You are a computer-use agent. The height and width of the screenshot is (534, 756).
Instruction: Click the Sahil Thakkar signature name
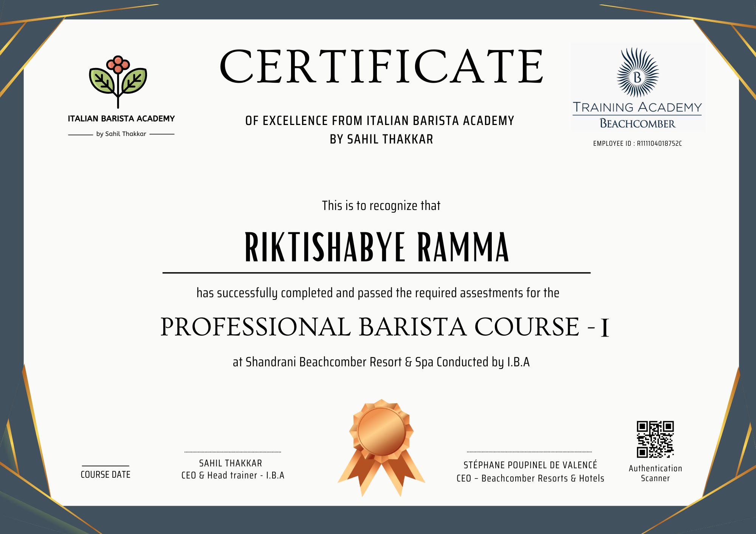coord(231,463)
